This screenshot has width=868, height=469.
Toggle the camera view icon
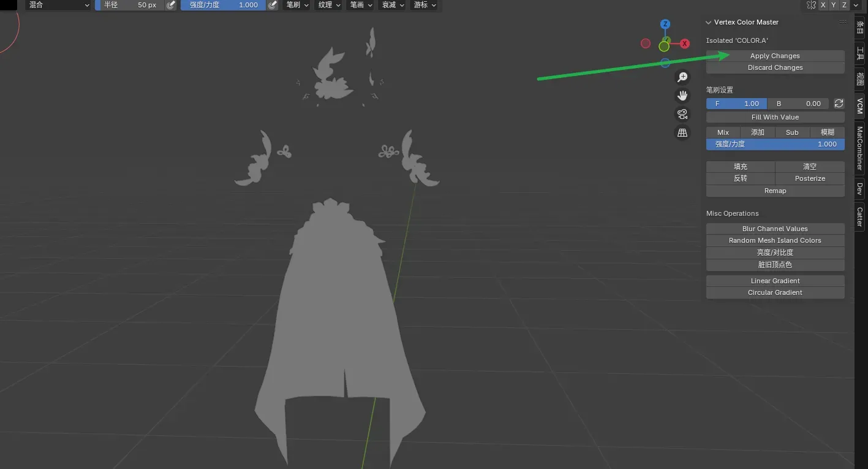tap(682, 114)
